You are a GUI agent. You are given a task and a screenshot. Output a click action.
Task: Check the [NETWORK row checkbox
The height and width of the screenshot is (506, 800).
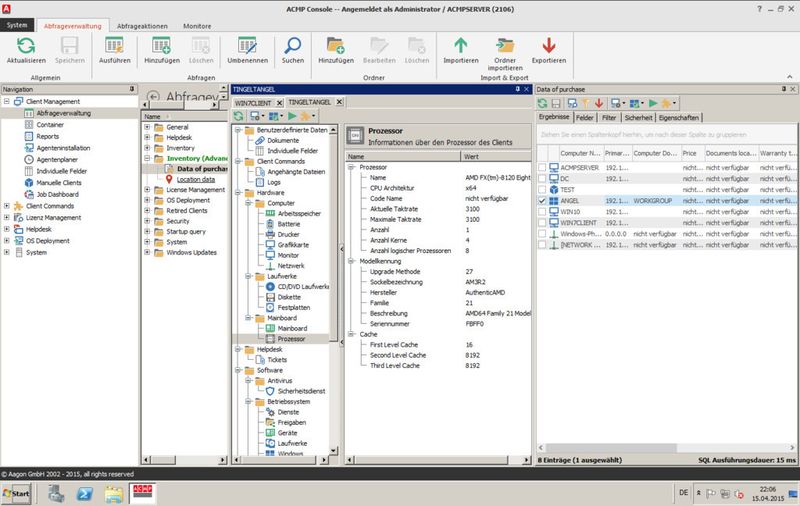(x=542, y=245)
